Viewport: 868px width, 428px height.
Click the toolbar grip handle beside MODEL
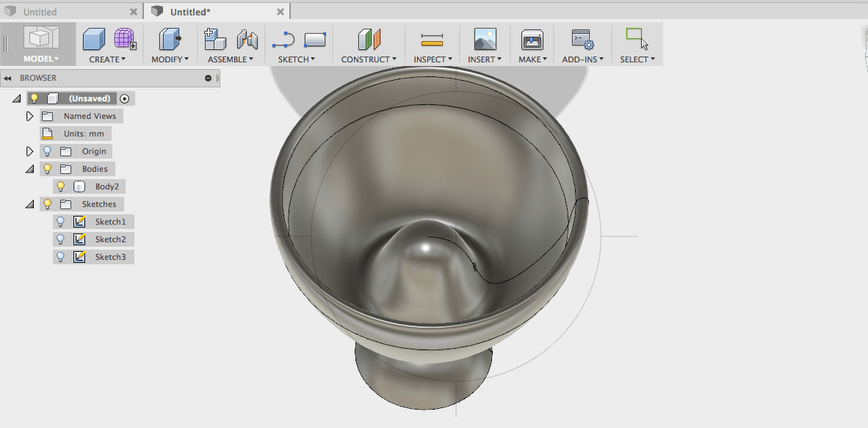[6, 44]
